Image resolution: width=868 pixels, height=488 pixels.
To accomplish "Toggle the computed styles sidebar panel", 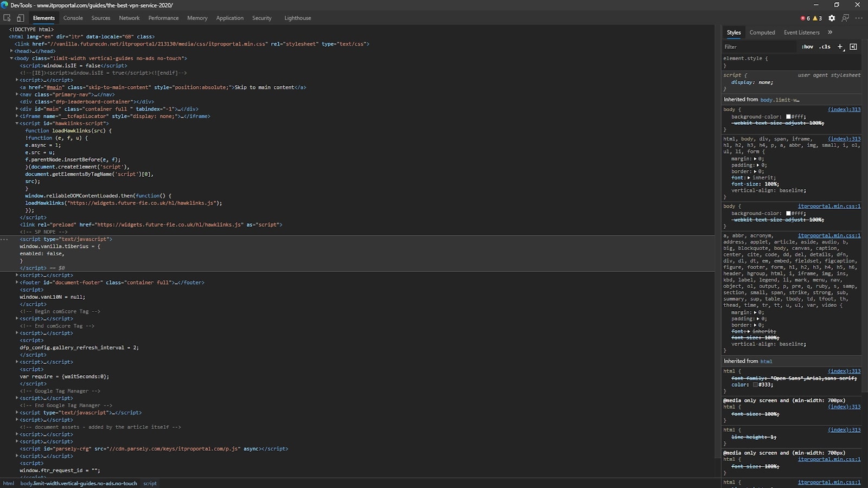I will [x=853, y=47].
